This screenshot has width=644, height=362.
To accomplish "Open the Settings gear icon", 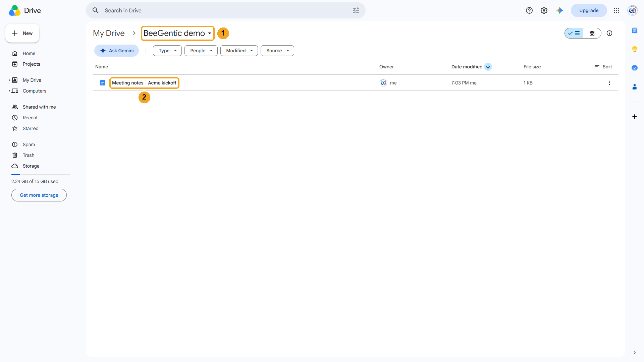I will coord(544,10).
